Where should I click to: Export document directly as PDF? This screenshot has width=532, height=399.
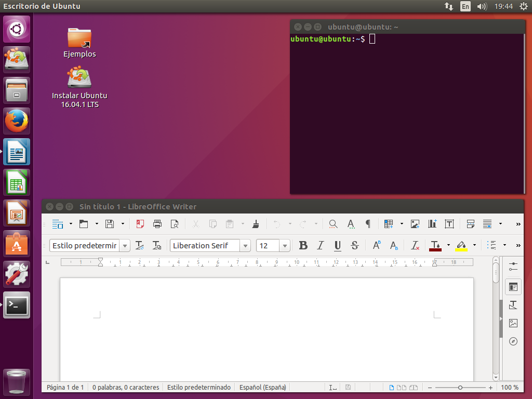pyautogui.click(x=140, y=224)
